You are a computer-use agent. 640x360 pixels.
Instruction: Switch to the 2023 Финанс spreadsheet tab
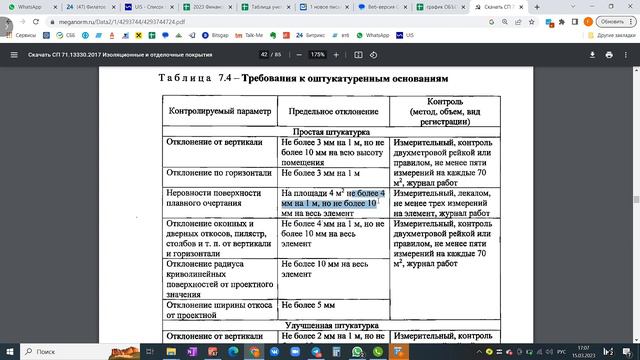click(x=207, y=7)
